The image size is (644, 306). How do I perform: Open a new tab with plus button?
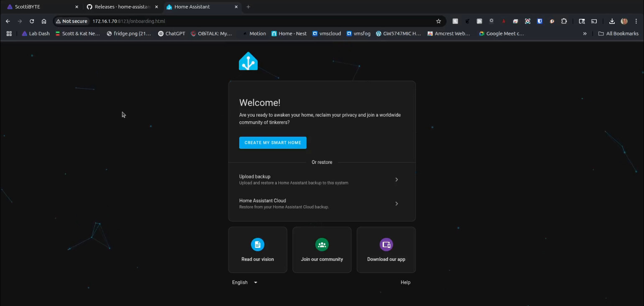click(248, 7)
